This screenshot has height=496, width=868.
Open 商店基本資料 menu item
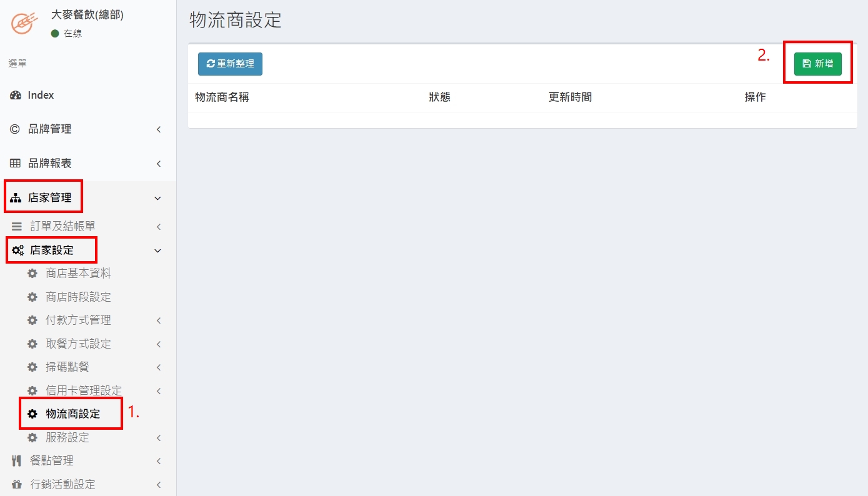pyautogui.click(x=78, y=274)
